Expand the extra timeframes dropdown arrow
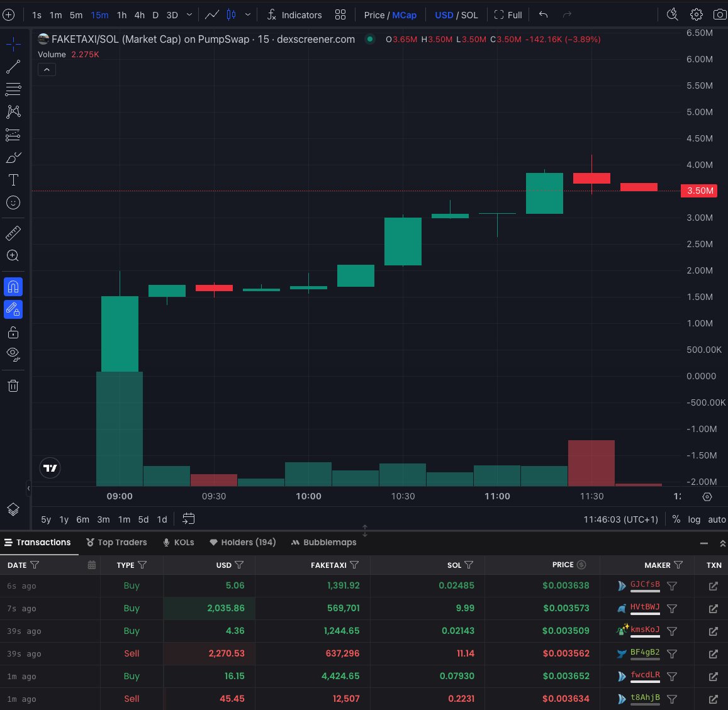Viewport: 728px width, 710px height. point(189,14)
